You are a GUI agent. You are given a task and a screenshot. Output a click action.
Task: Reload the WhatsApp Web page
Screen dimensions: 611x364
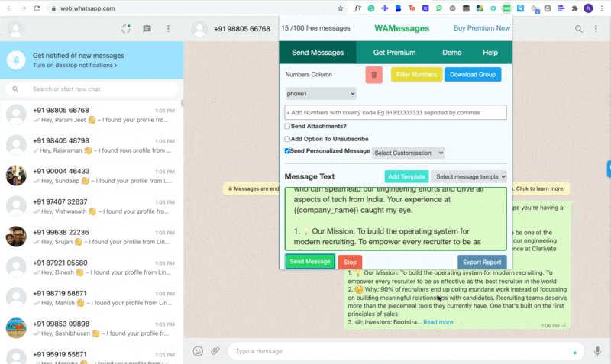[37, 8]
